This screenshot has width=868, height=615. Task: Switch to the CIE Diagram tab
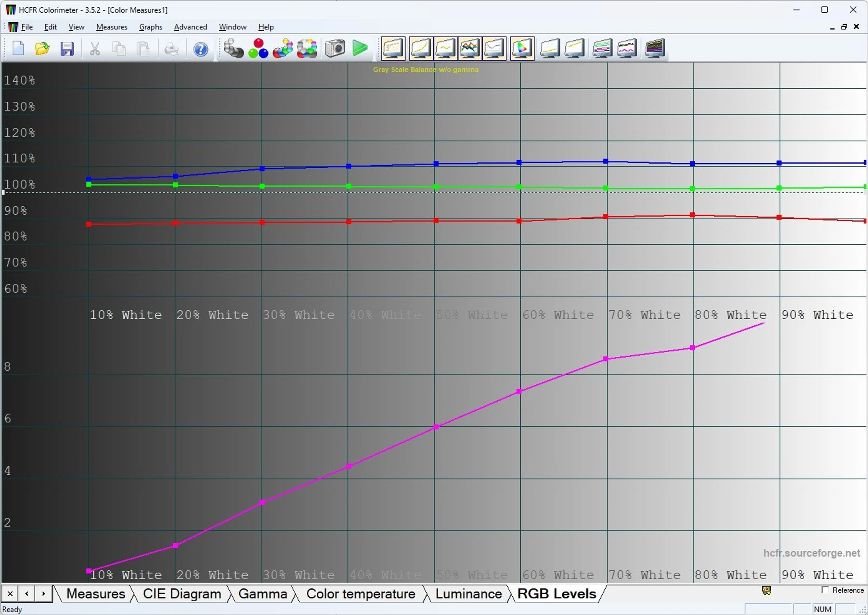(x=182, y=594)
